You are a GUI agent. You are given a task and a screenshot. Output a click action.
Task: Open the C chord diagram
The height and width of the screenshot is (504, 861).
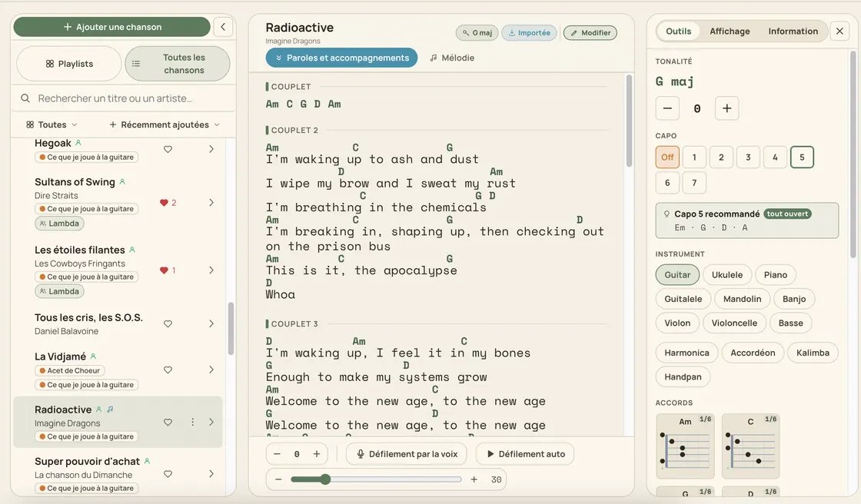[x=750, y=446]
